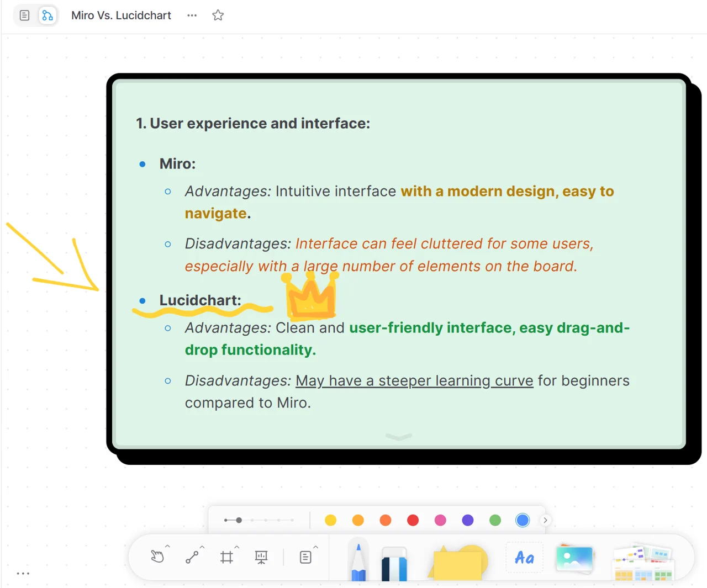Start presentation mode

click(x=261, y=557)
